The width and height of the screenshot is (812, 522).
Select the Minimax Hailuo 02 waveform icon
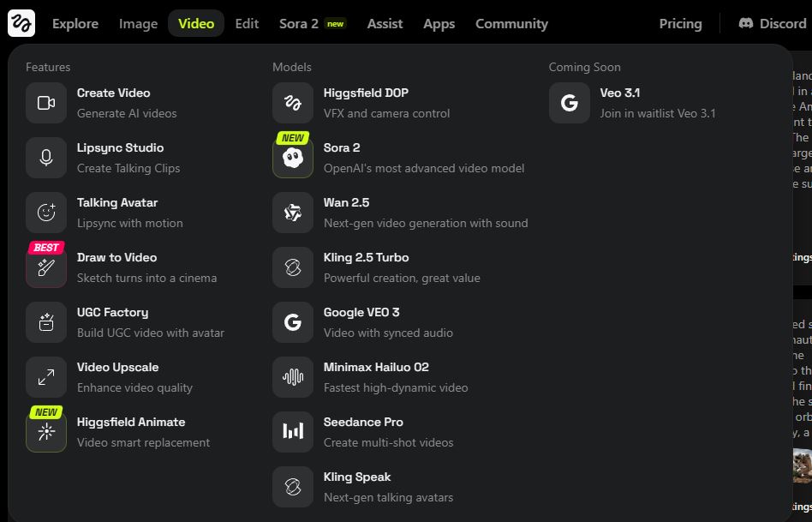click(293, 378)
